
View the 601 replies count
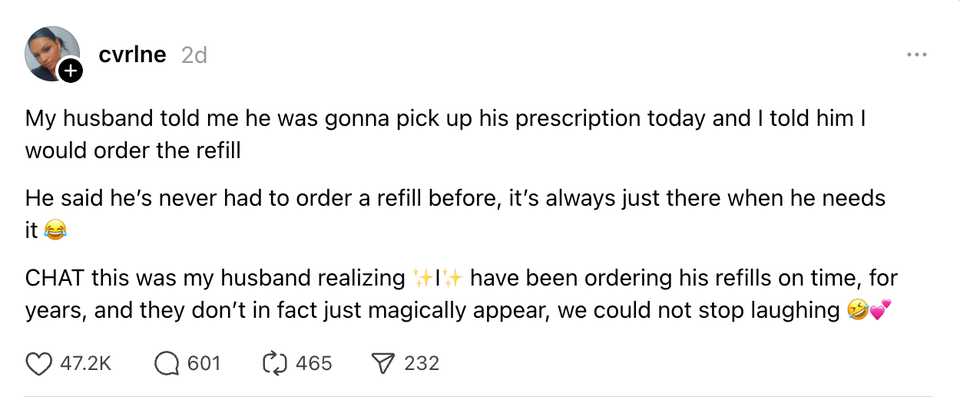click(x=204, y=363)
